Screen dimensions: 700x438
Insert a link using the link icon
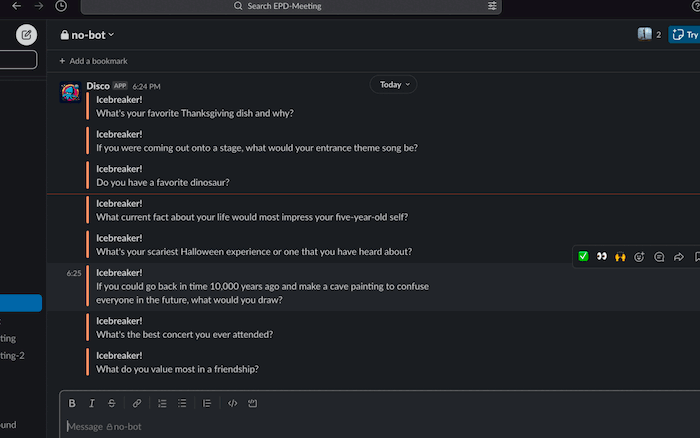pyautogui.click(x=137, y=403)
